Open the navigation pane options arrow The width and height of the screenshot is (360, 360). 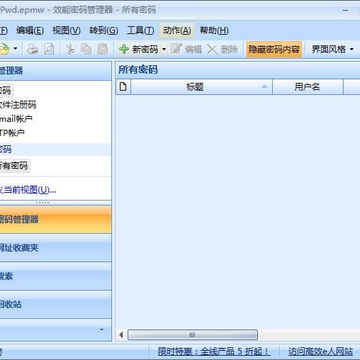(102, 330)
